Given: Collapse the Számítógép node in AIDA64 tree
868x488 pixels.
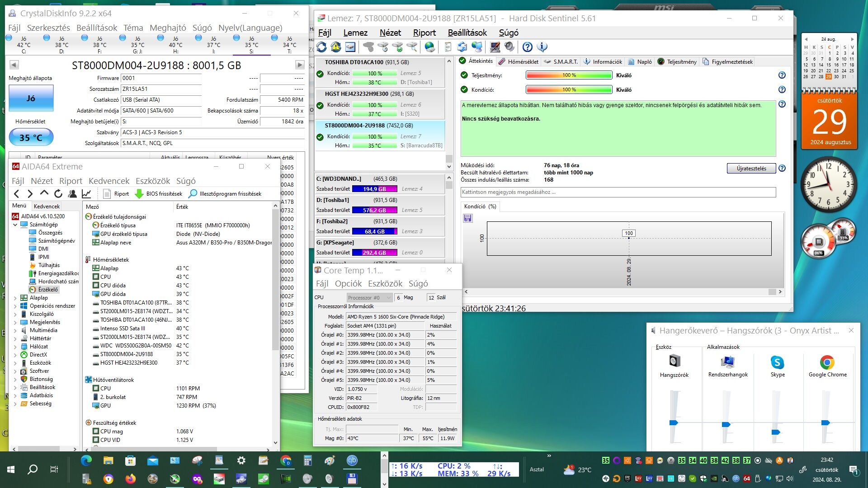Looking at the screenshot, I should (15, 225).
